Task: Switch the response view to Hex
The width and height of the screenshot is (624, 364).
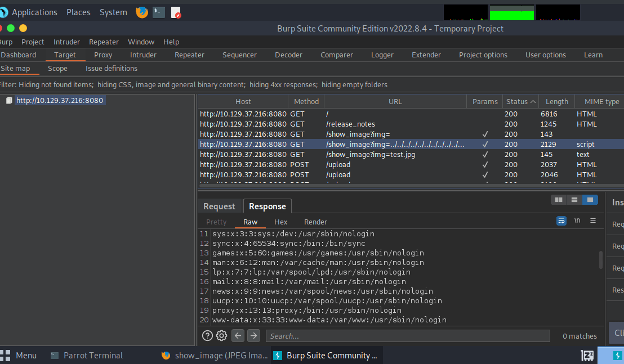Action: point(280,222)
